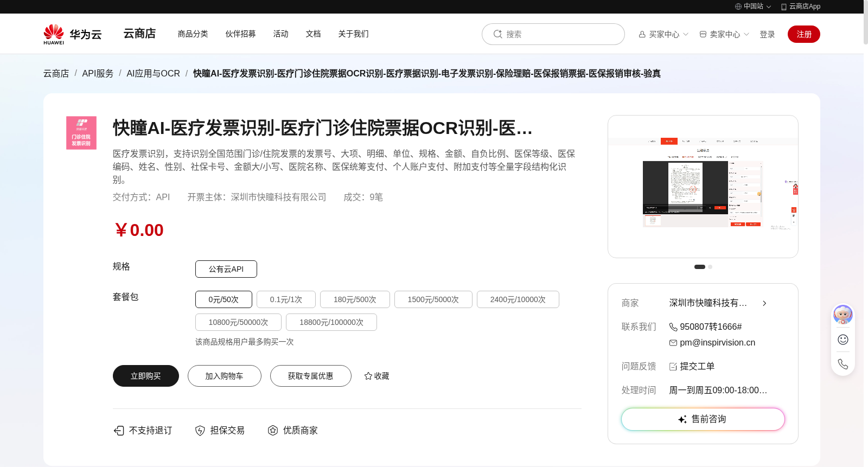Go to API服务 breadcrumb link
This screenshot has height=467, width=868.
98,73
